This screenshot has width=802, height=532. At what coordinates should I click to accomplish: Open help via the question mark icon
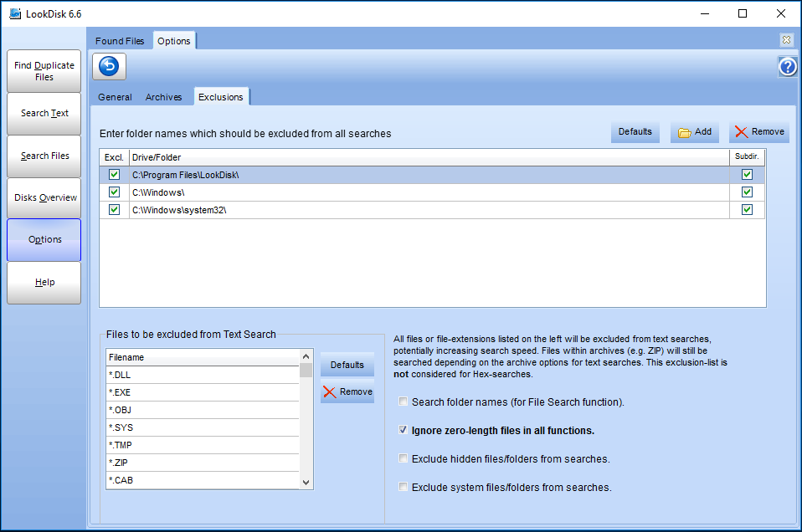[x=788, y=66]
